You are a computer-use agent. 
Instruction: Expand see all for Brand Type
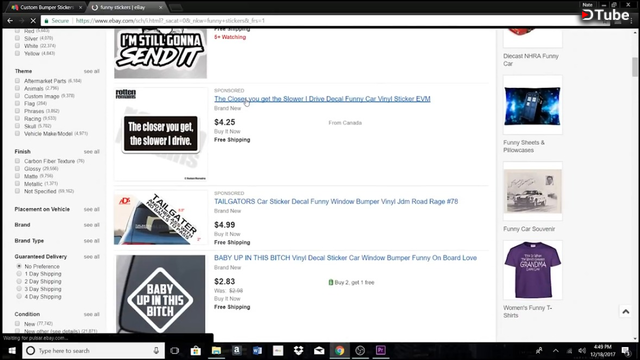pyautogui.click(x=91, y=241)
